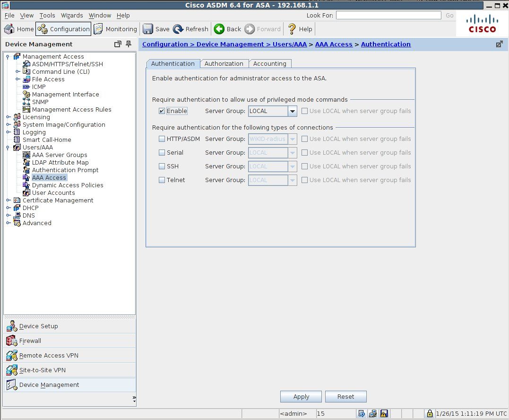The width and height of the screenshot is (509, 420).
Task: Open the LOCAL Server Group dropdown
Action: point(293,111)
